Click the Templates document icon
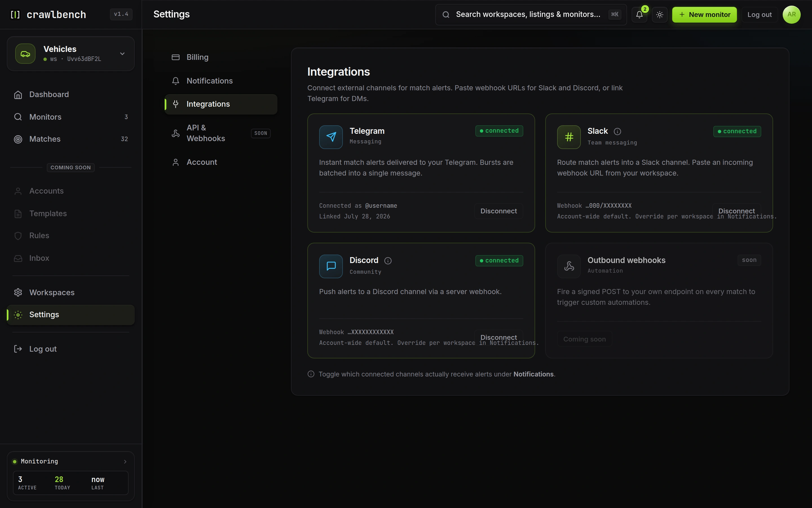The width and height of the screenshot is (812, 508). point(18,214)
